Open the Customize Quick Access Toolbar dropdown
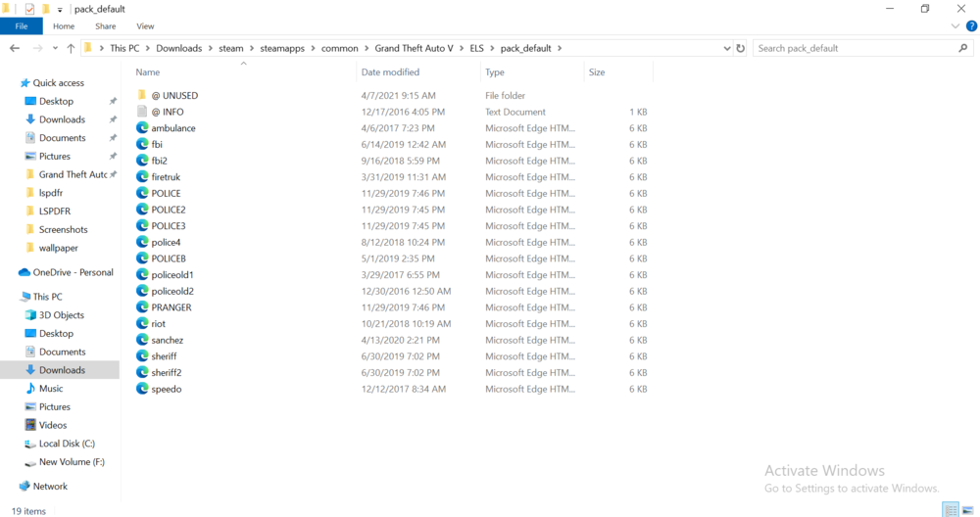The height and width of the screenshot is (517, 980). click(x=60, y=10)
